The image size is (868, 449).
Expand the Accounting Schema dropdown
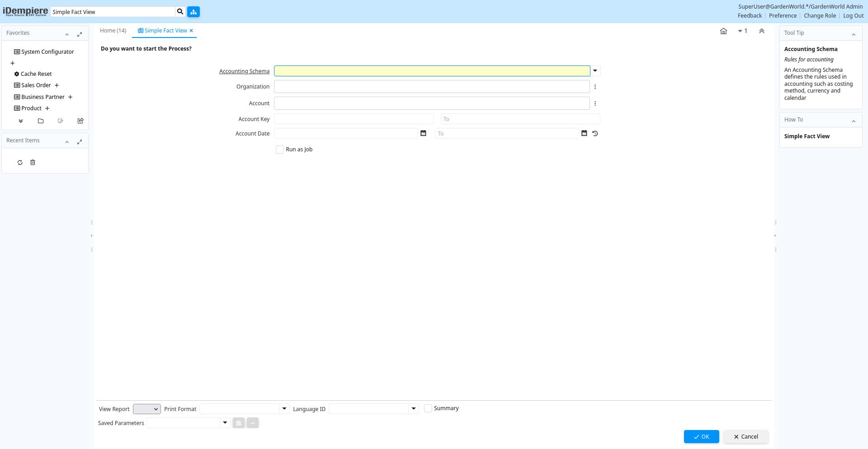pos(595,71)
